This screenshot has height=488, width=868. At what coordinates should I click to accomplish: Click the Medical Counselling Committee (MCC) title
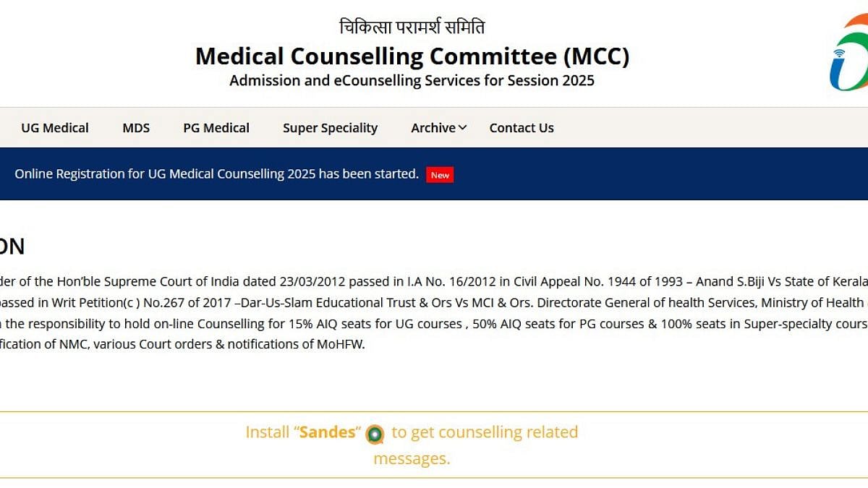412,56
